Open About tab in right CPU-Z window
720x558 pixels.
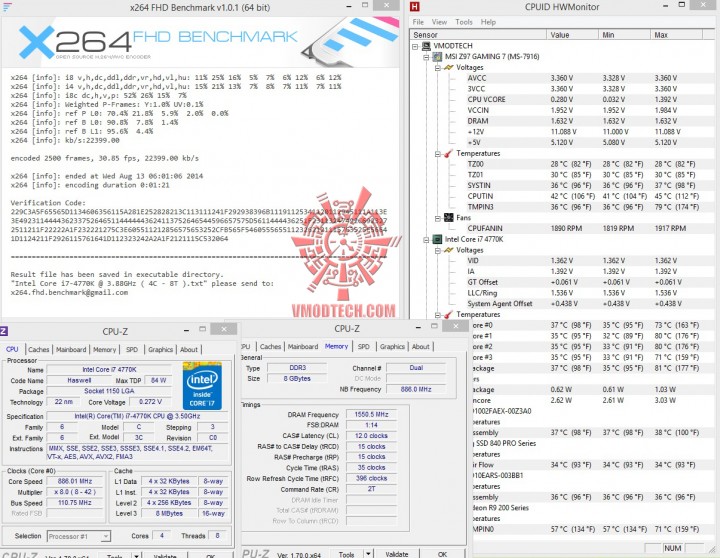[421, 347]
